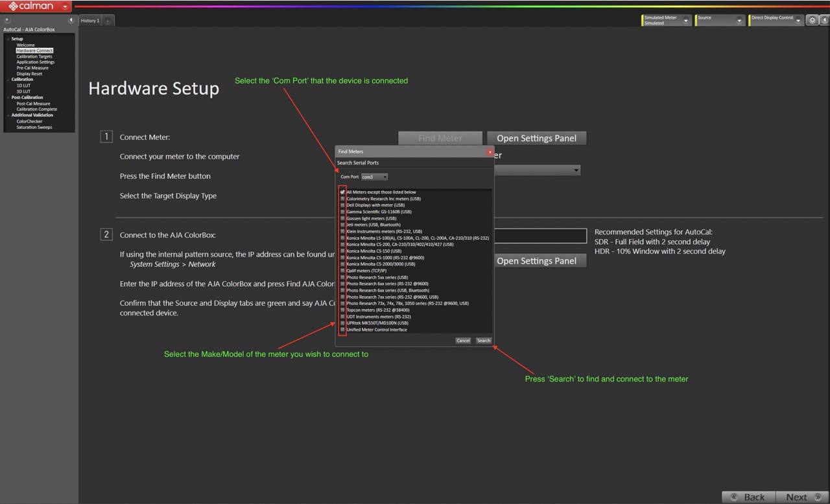The image size is (830, 504).
Task: Select Welcome in workflow tree
Action: 26,45
